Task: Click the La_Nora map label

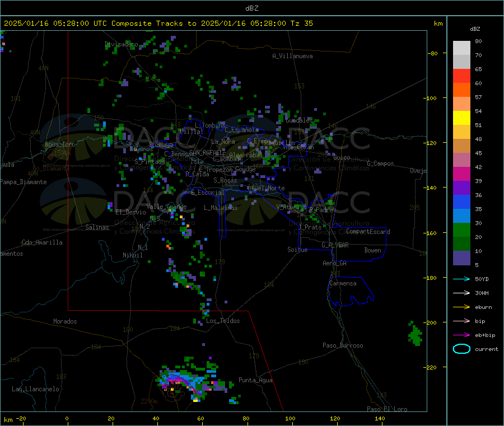Action: pyautogui.click(x=223, y=142)
